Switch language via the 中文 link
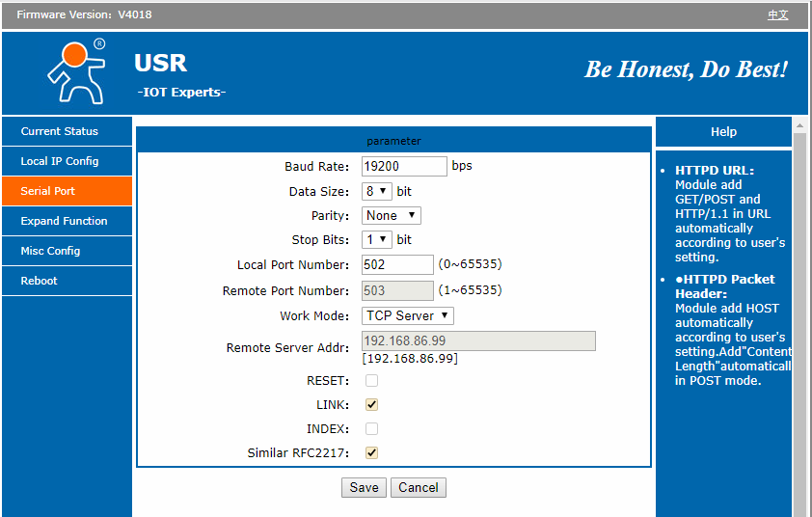The width and height of the screenshot is (812, 517). [777, 14]
